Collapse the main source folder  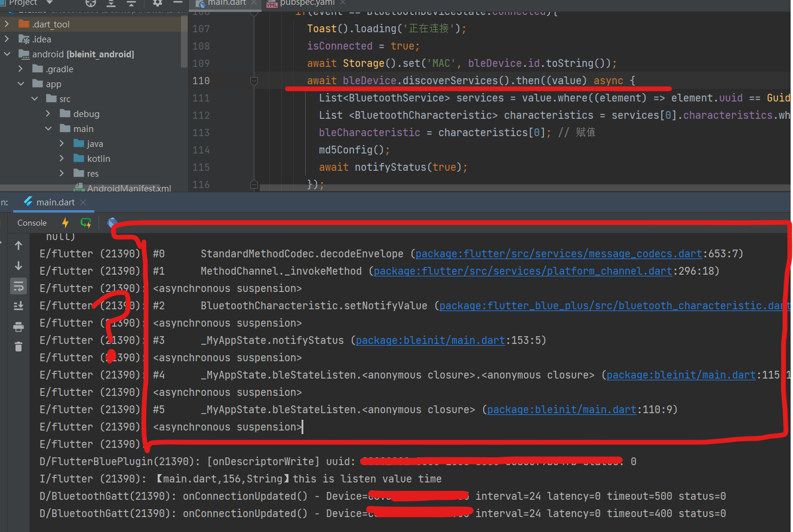pos(48,128)
